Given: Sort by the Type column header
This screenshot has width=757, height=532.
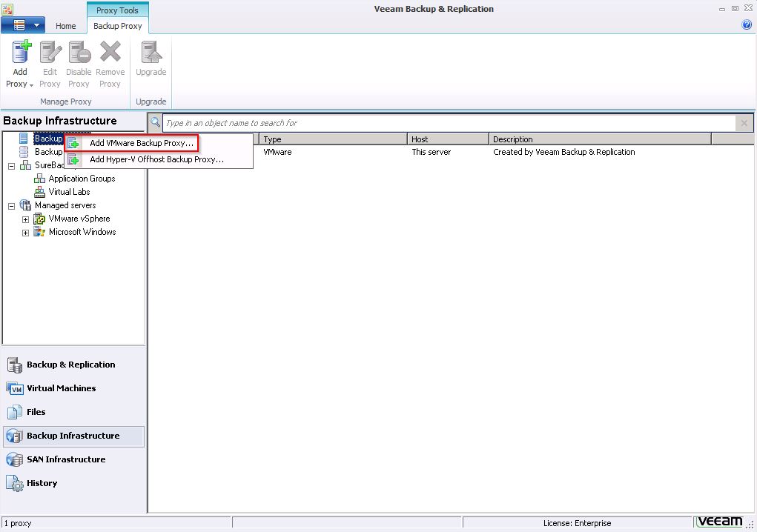Looking at the screenshot, I should coord(334,139).
